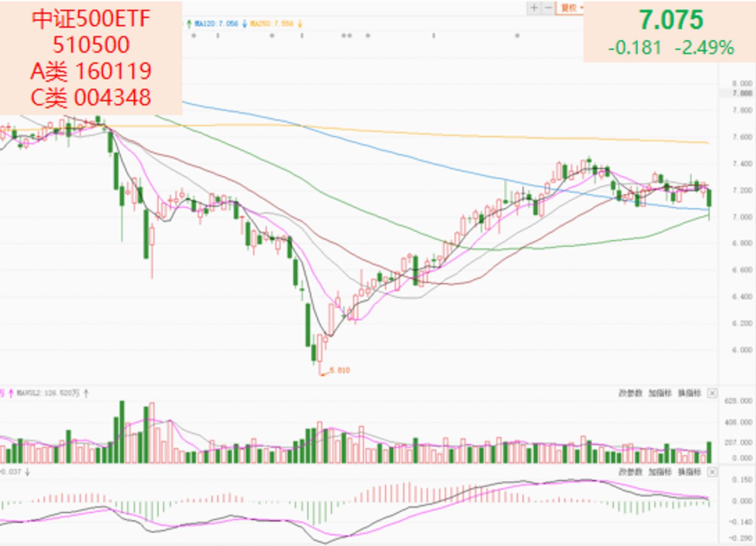Click the blue down arrow after MA120
756x546 pixels.
click(244, 23)
